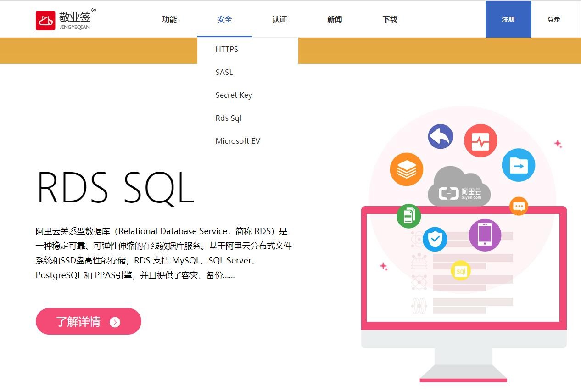Select Microsoft EV menu entry
This screenshot has width=581, height=392.
(x=248, y=141)
